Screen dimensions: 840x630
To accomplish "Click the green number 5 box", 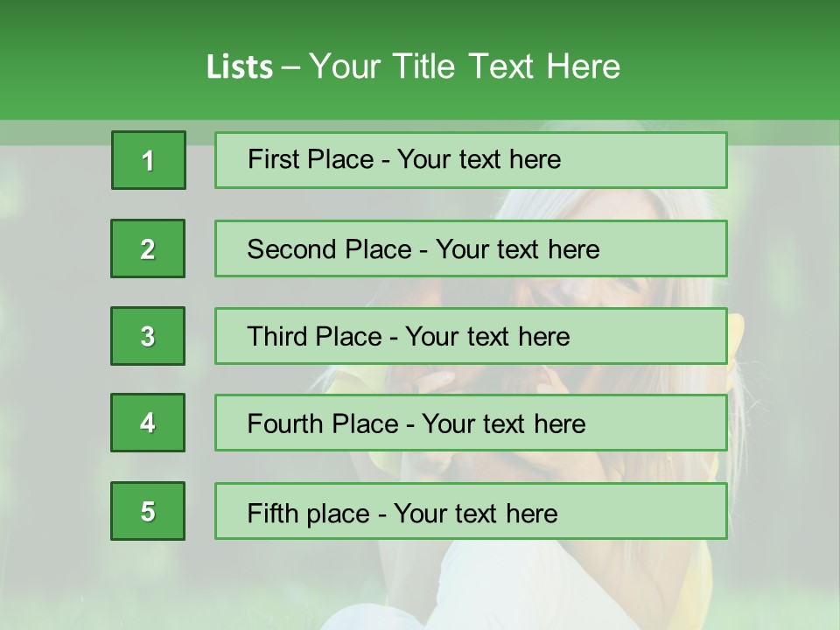I will coord(148,511).
